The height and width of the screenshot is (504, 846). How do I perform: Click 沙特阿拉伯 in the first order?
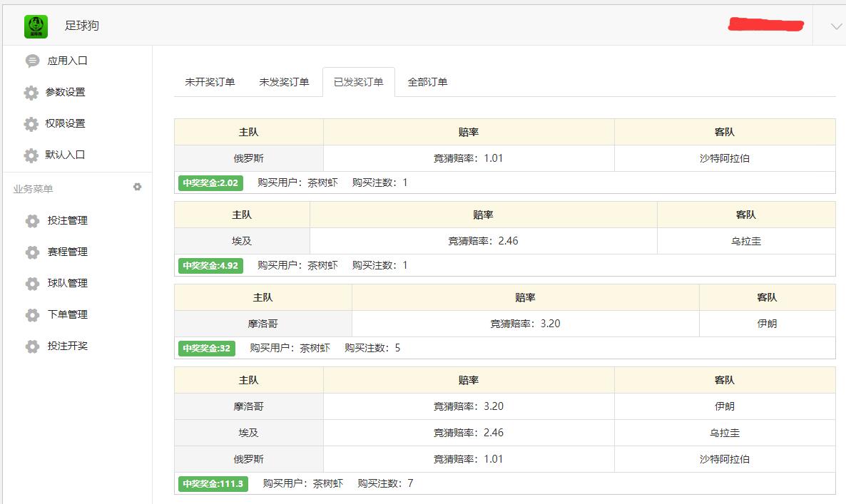pos(725,158)
